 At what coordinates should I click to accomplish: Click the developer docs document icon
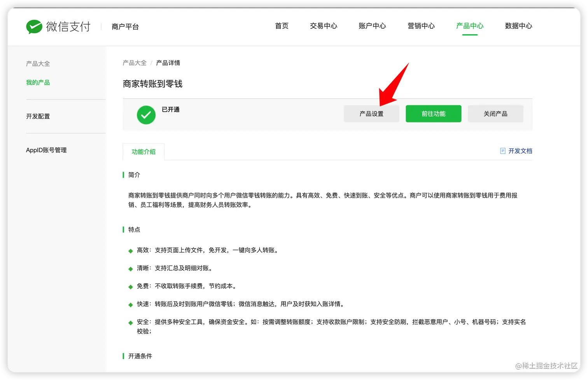click(502, 151)
